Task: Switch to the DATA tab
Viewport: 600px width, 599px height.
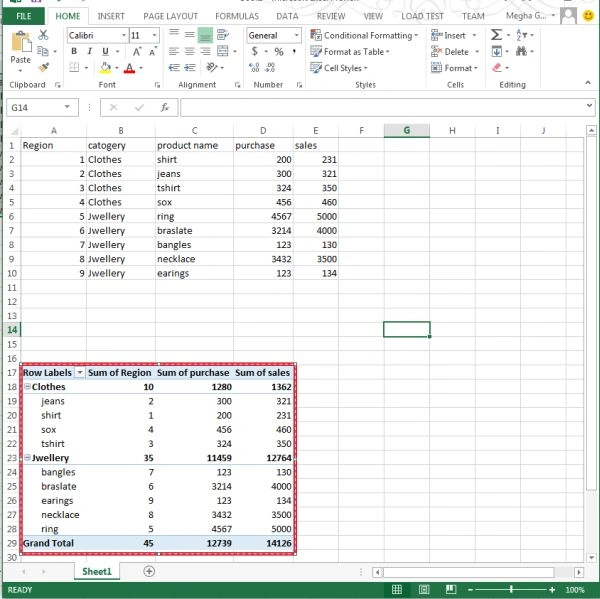Action: (287, 16)
